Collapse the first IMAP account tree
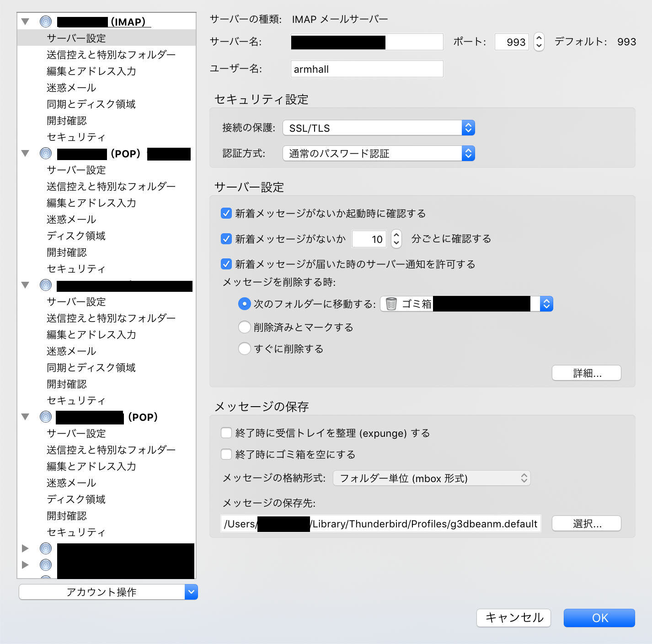This screenshot has width=652, height=644. (26, 21)
